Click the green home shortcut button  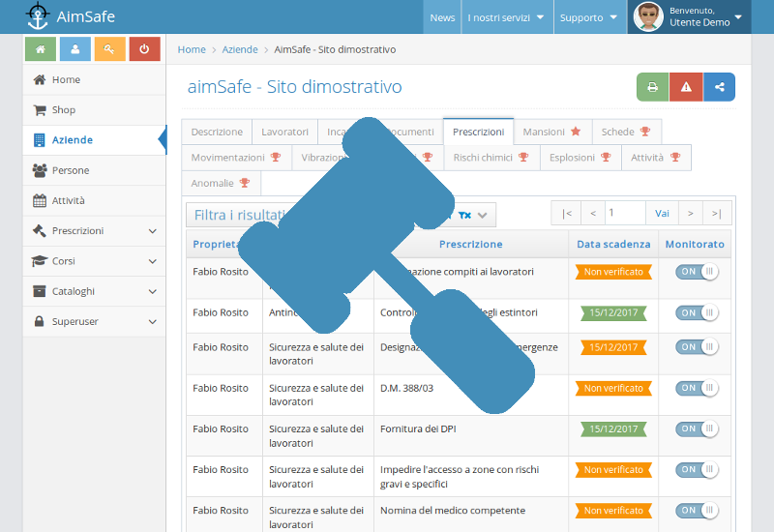[41, 49]
